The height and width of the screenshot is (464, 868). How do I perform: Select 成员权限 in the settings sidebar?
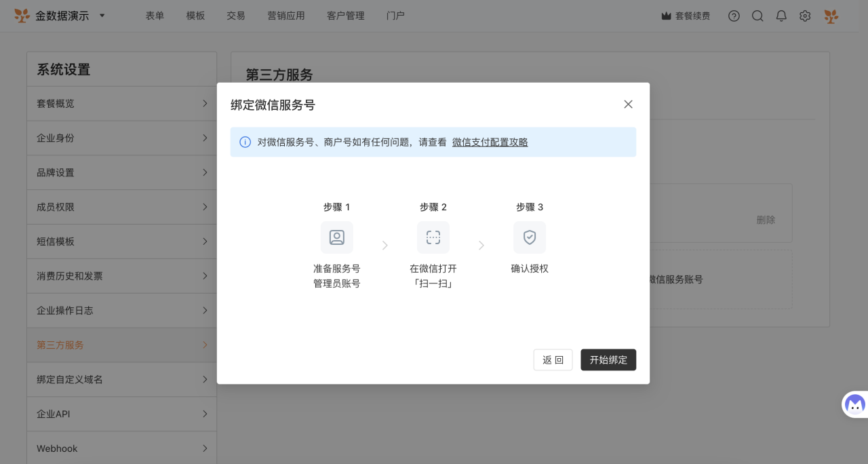pos(122,207)
